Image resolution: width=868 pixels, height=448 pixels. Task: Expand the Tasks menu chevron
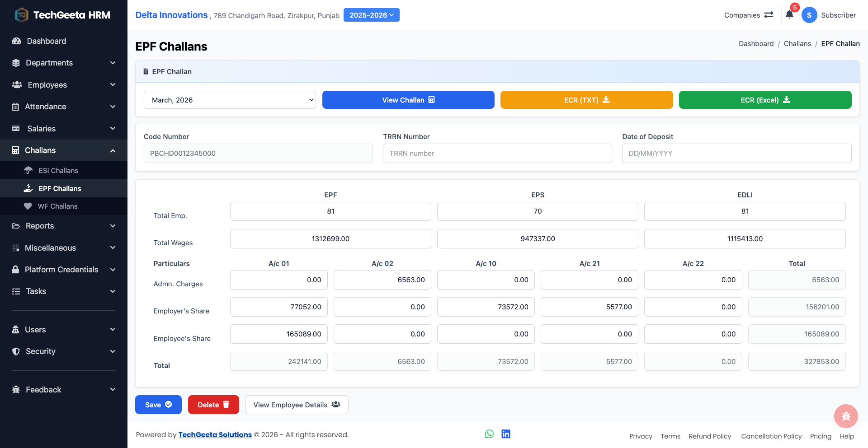(113, 291)
